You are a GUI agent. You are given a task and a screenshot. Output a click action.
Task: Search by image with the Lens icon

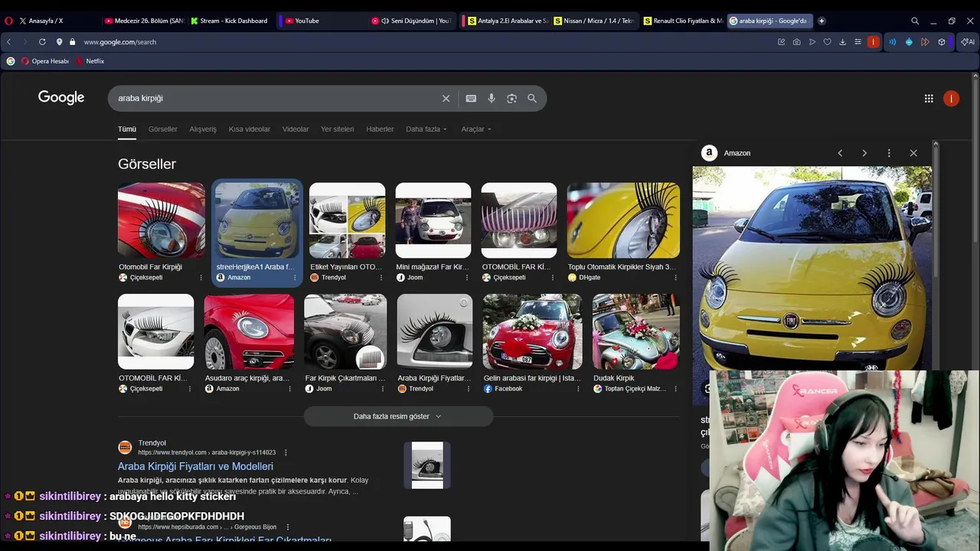click(x=511, y=98)
